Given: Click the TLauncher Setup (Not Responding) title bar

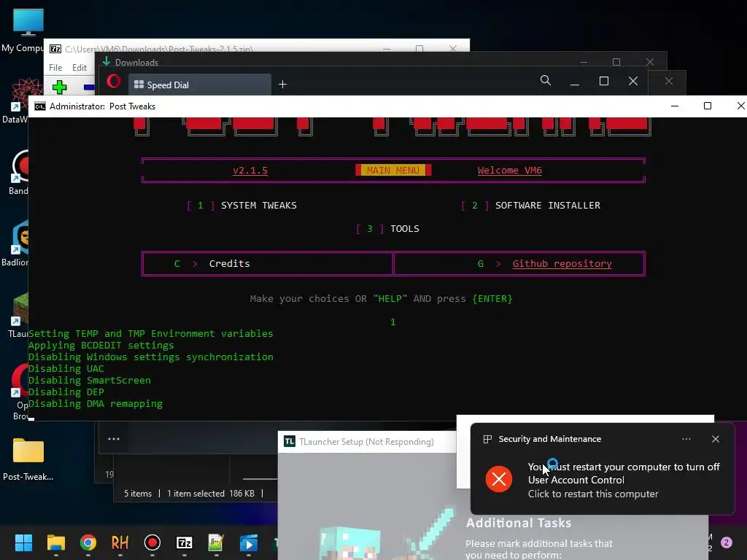Looking at the screenshot, I should pos(367,441).
